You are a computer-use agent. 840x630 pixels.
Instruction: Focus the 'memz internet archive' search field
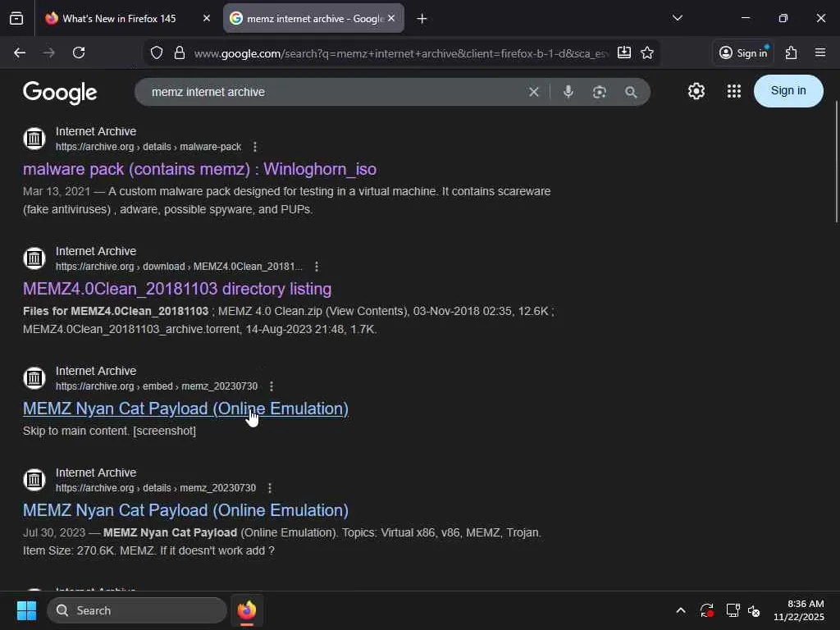[332, 92]
